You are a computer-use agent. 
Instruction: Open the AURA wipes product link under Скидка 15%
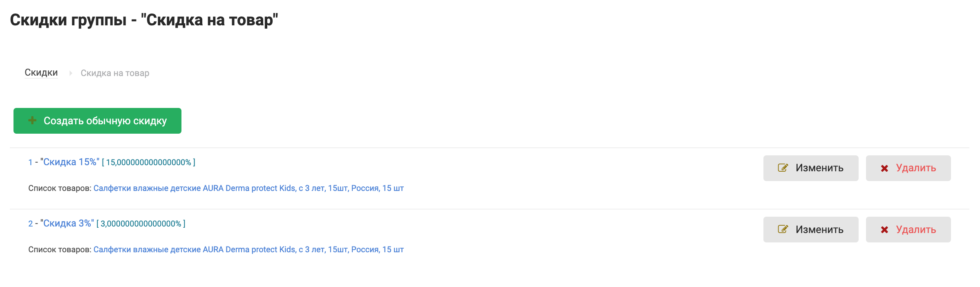pyautogui.click(x=248, y=188)
